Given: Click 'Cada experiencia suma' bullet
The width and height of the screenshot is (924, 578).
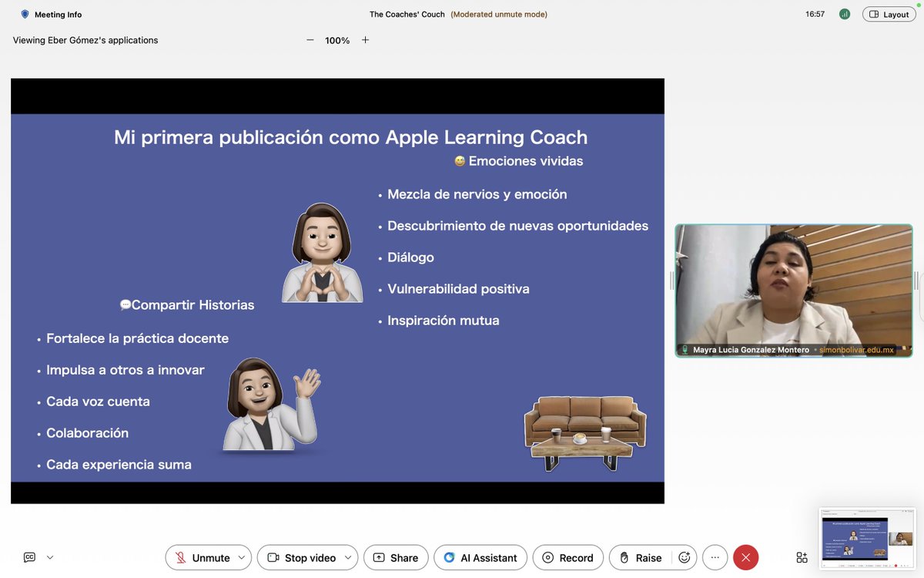Looking at the screenshot, I should point(119,465).
